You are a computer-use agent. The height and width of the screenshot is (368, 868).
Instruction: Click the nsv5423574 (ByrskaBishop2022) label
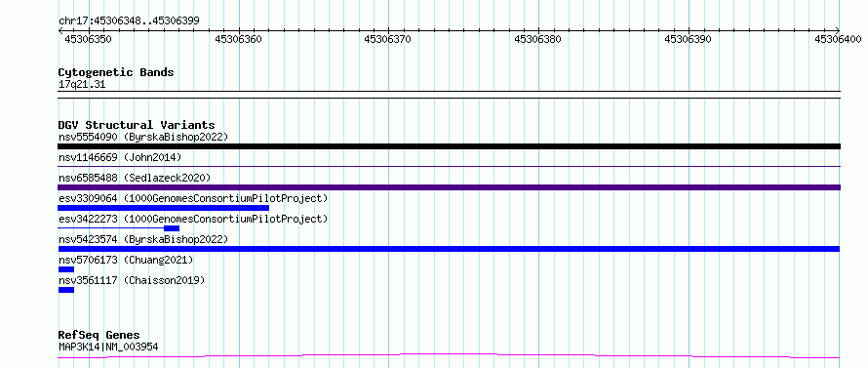(143, 239)
